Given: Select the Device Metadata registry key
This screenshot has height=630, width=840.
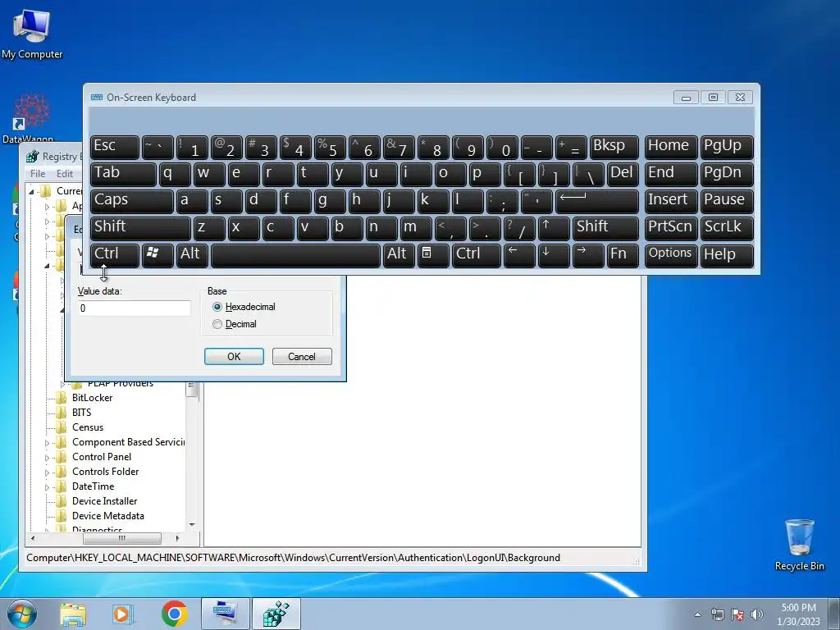Looking at the screenshot, I should [108, 516].
